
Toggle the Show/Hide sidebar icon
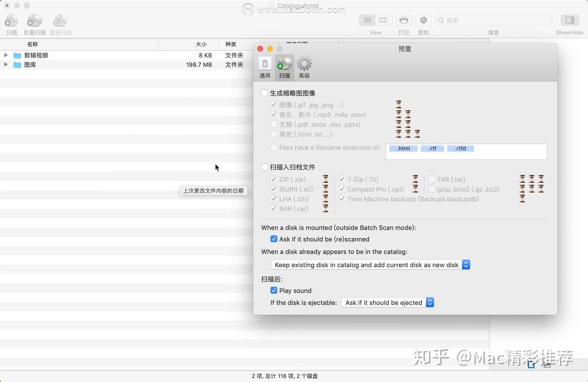pos(569,20)
